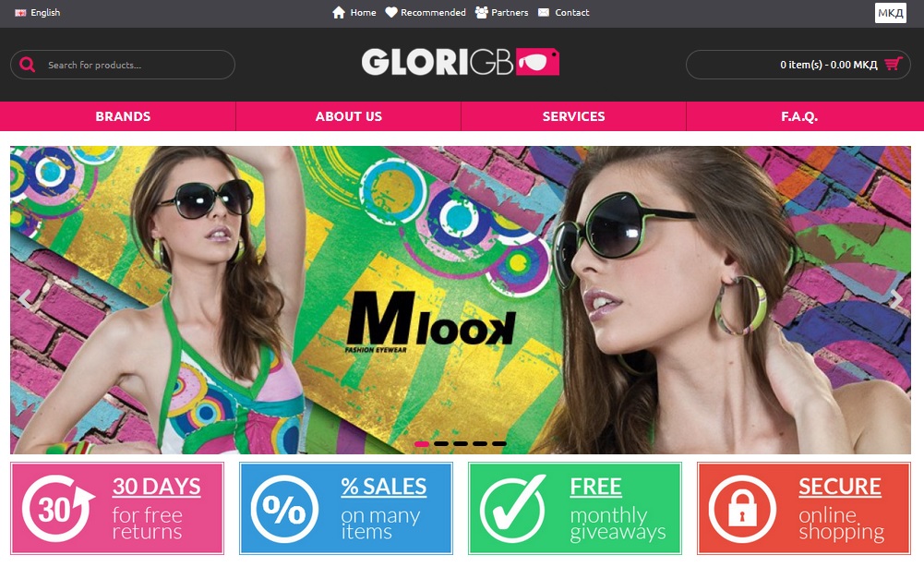This screenshot has height=567, width=924.
Task: Click the secure shopping padlock icon
Action: click(x=742, y=509)
